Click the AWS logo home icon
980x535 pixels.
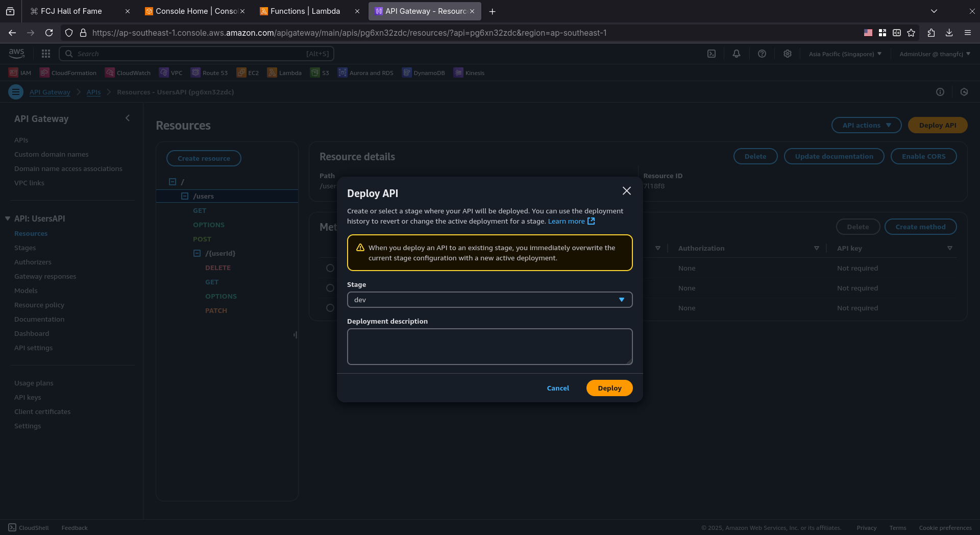coord(17,54)
